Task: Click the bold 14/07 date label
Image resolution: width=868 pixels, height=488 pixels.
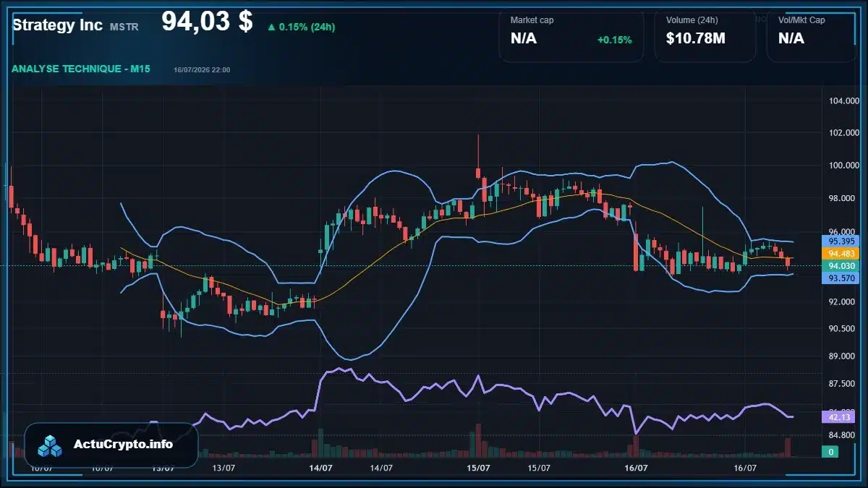Action: click(320, 468)
